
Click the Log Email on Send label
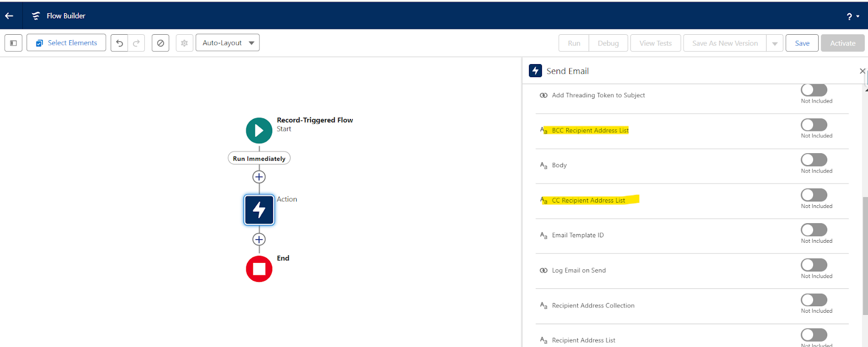pyautogui.click(x=579, y=270)
